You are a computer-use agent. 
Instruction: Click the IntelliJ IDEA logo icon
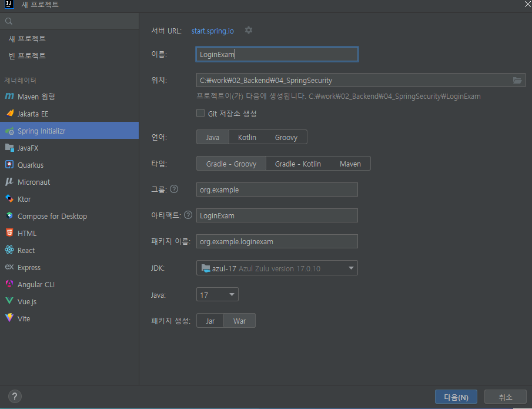(9, 5)
